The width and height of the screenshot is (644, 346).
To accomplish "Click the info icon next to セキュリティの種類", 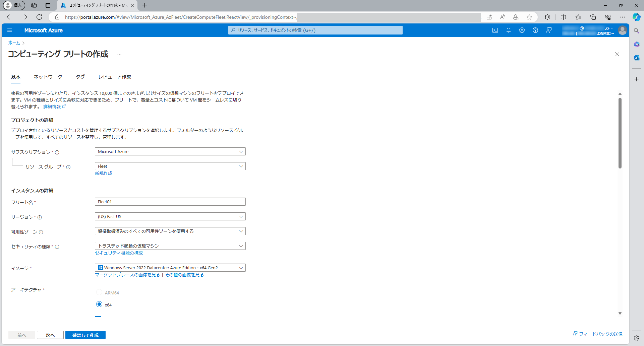I will 57,247.
